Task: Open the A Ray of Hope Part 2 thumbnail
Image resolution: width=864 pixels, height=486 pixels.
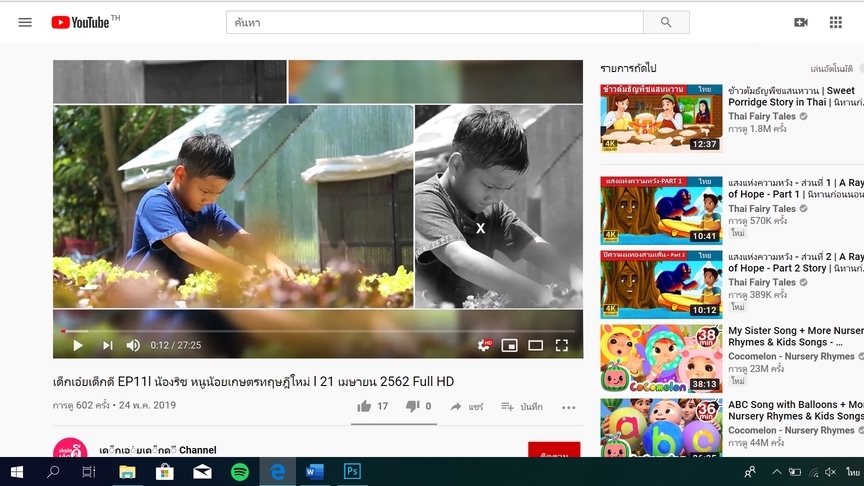Action: pos(661,284)
